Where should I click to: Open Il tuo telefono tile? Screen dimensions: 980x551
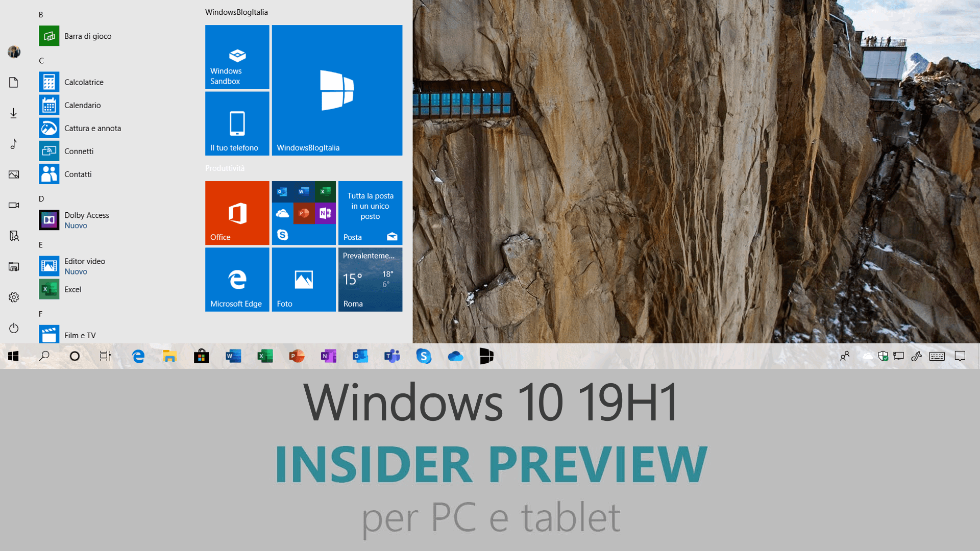click(237, 123)
